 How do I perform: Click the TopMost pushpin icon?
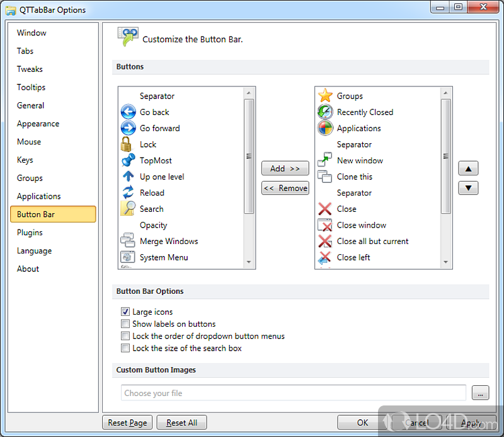point(129,160)
